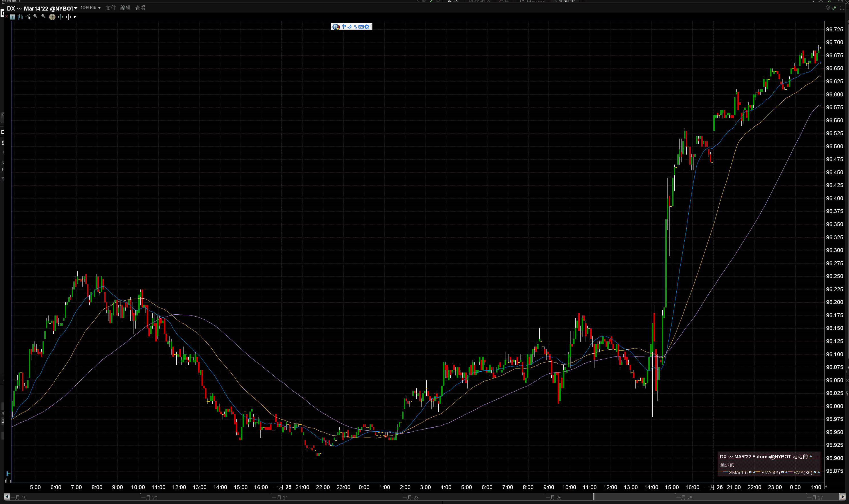This screenshot has width=849, height=504.
Task: Click the green link chain icon
Action: [x=834, y=8]
